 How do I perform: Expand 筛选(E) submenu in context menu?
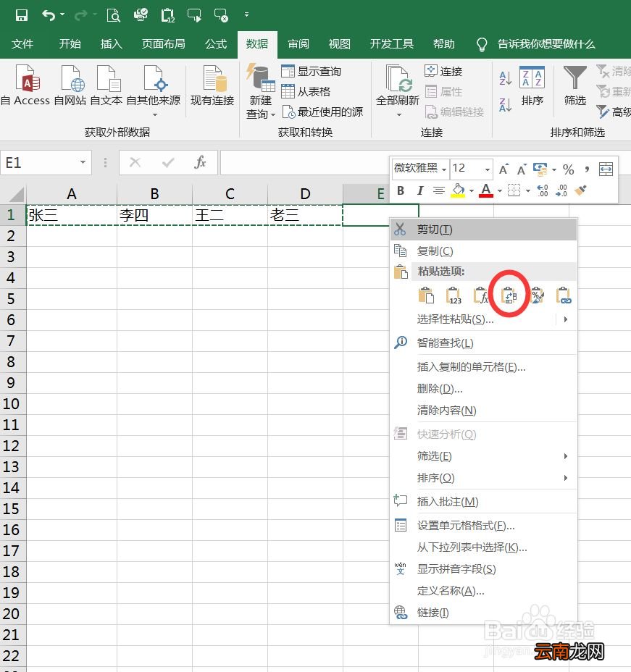(566, 456)
